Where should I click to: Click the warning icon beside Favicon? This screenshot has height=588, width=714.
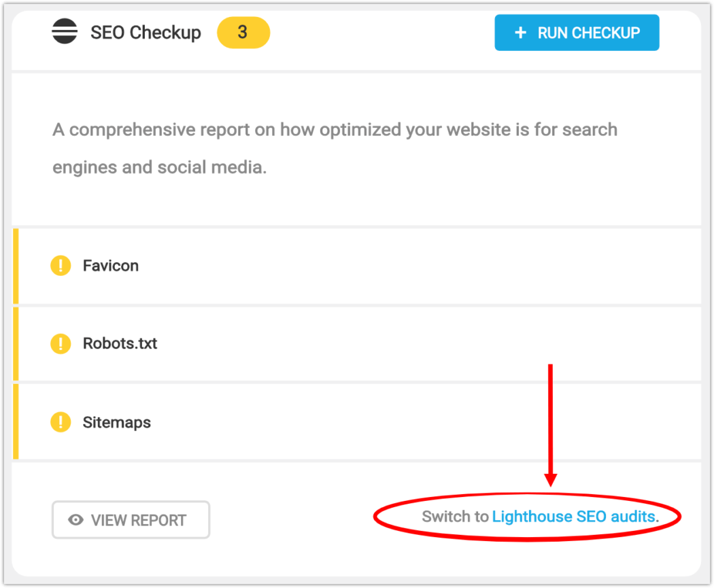[61, 266]
